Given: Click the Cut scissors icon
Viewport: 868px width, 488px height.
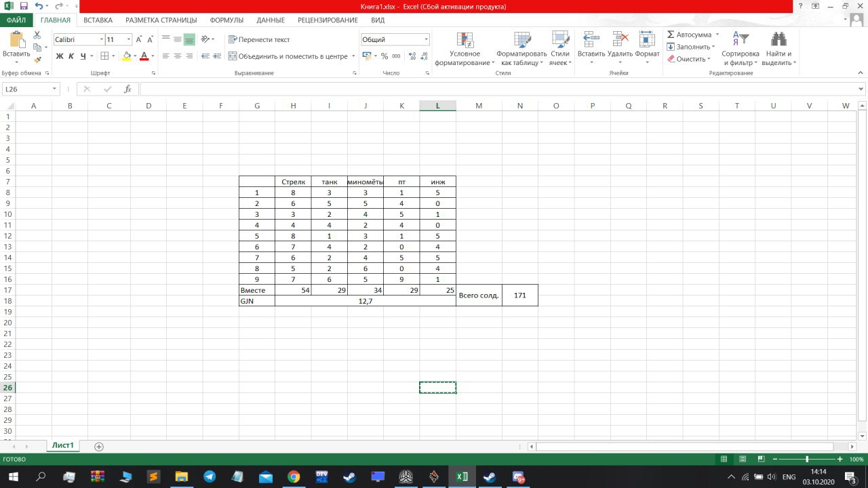Looking at the screenshot, I should click(37, 35).
